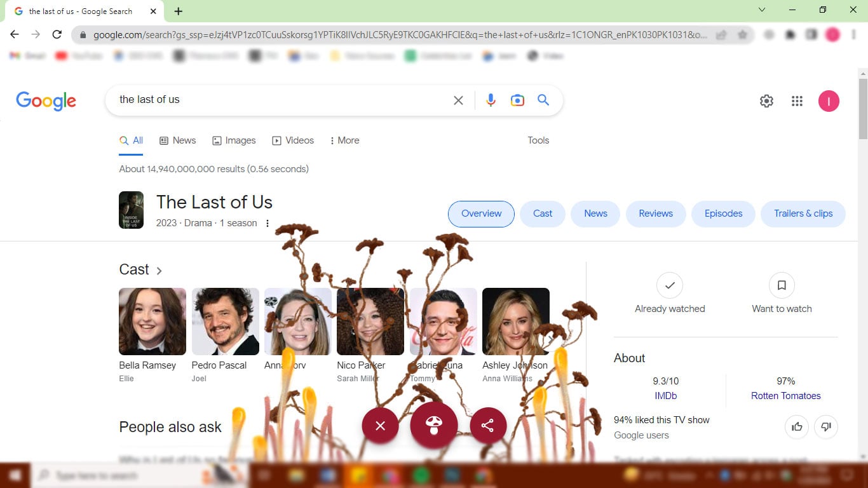Dismiss the fungus overlay with the X button
868x488 pixels.
tap(380, 425)
